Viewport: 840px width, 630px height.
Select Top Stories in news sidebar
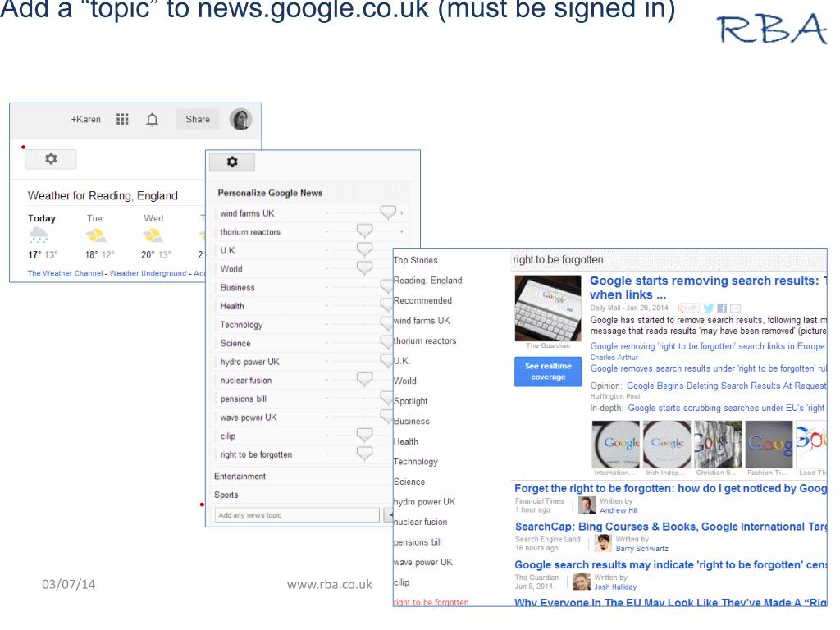pyautogui.click(x=416, y=260)
